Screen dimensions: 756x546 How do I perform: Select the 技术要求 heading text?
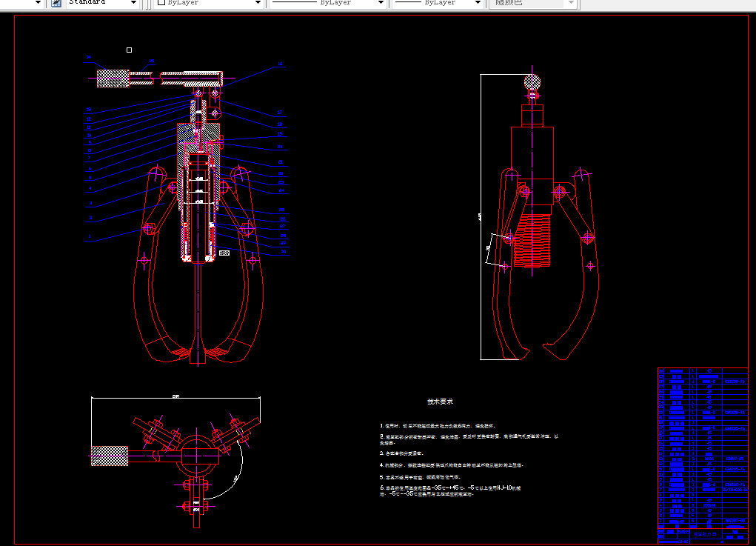[440, 402]
